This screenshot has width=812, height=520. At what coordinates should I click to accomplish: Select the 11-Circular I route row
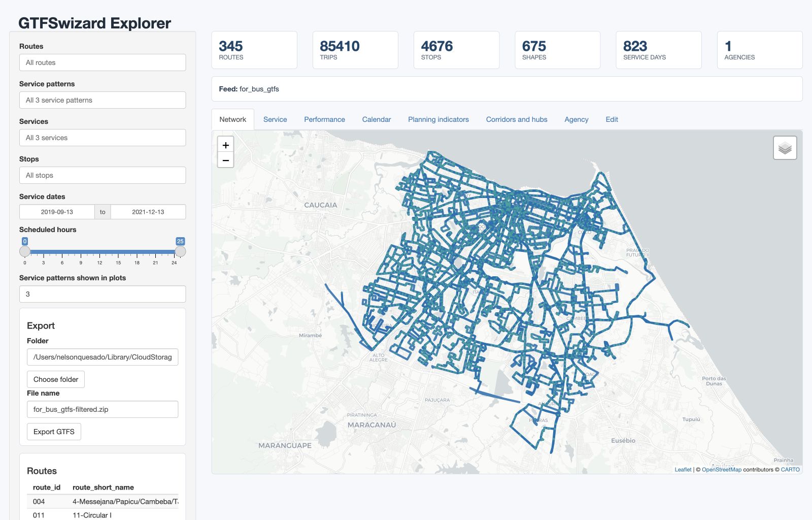103,515
